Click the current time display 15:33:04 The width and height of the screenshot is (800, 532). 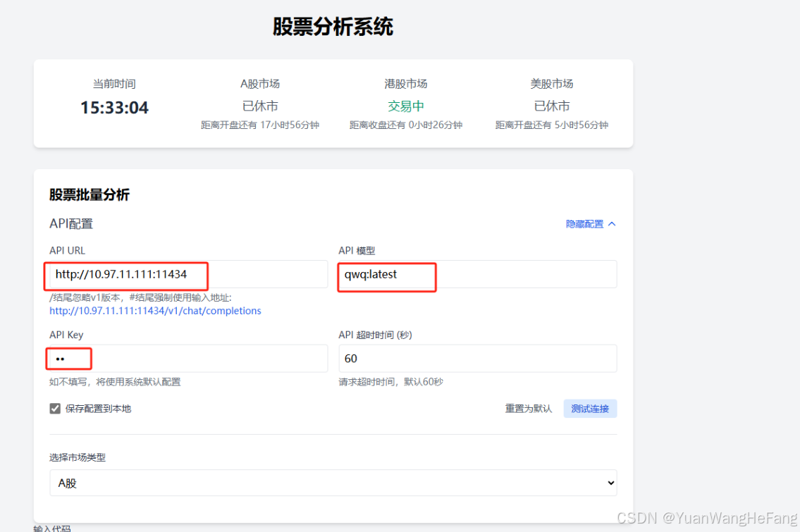point(114,108)
